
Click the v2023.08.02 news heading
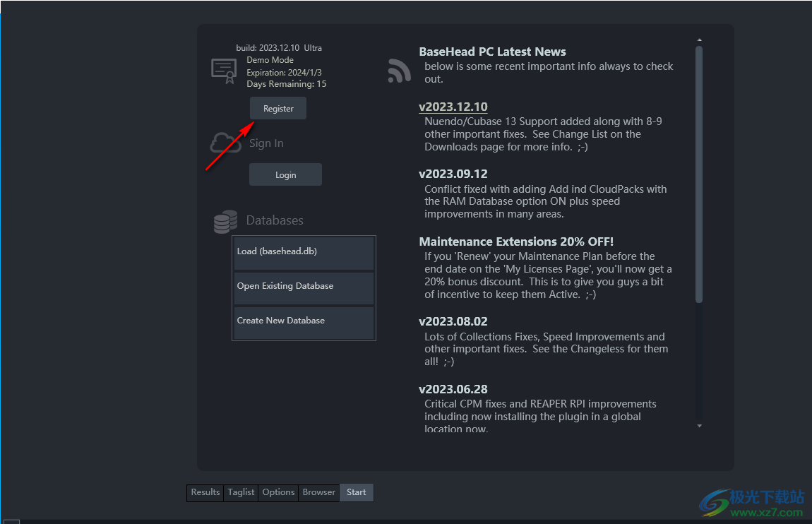[x=453, y=321]
